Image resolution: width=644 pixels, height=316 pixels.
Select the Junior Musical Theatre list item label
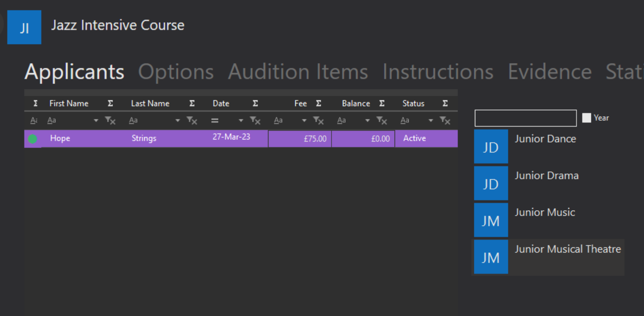pyautogui.click(x=568, y=249)
